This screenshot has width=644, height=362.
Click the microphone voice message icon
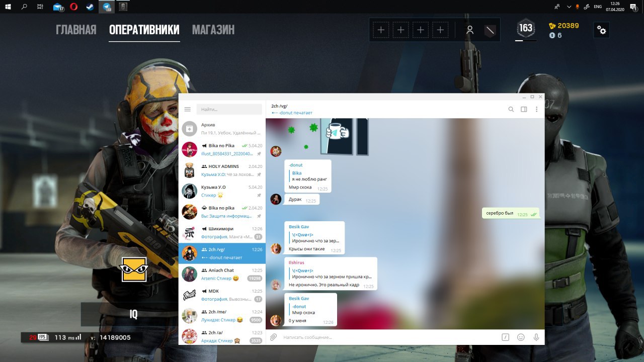536,337
